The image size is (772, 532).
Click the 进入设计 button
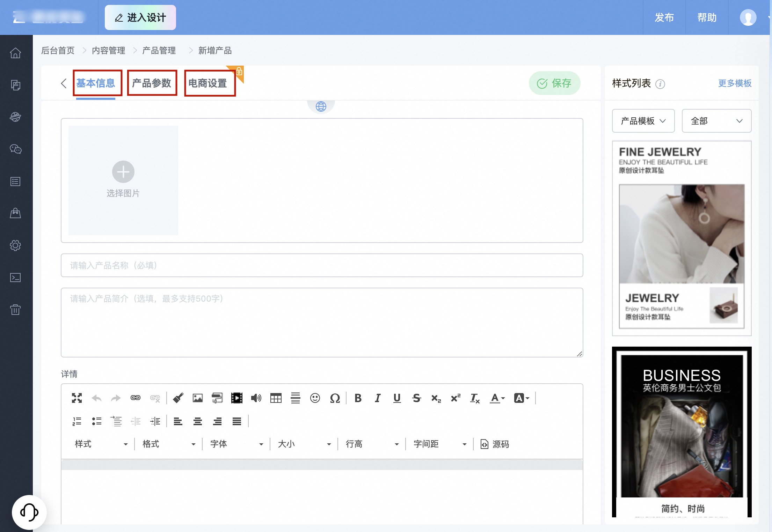pos(140,17)
